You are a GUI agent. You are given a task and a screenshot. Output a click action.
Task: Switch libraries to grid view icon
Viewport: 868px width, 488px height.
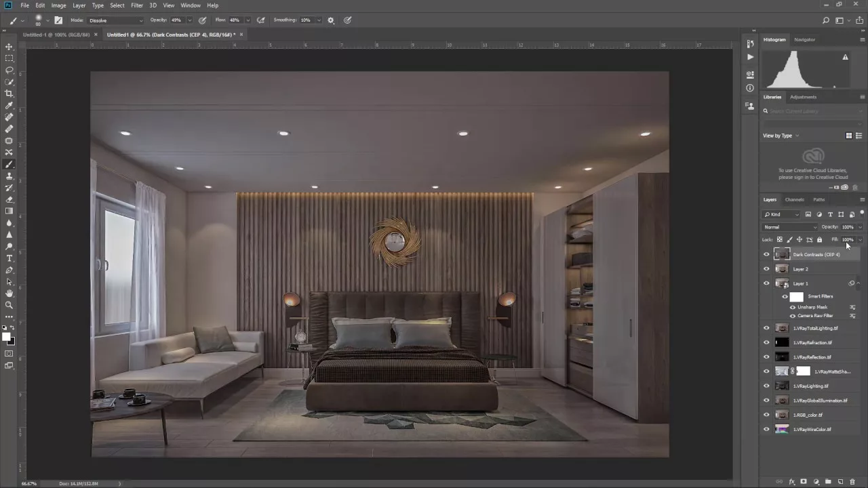point(849,136)
